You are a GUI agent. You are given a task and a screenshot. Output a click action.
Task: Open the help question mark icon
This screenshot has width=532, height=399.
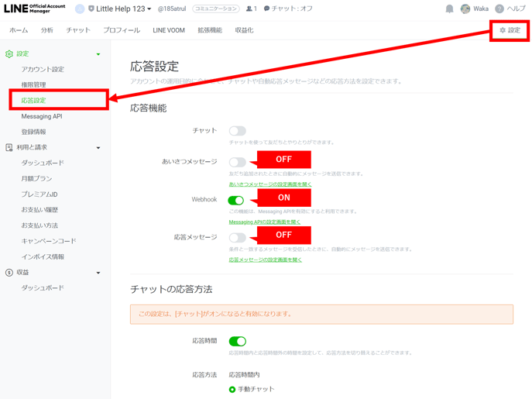pos(499,9)
